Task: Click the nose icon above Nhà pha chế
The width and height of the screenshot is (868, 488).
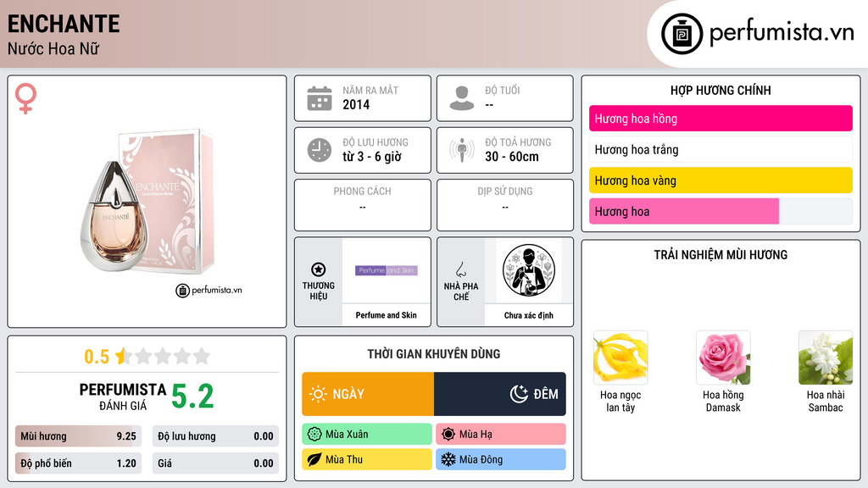Action: point(460,269)
